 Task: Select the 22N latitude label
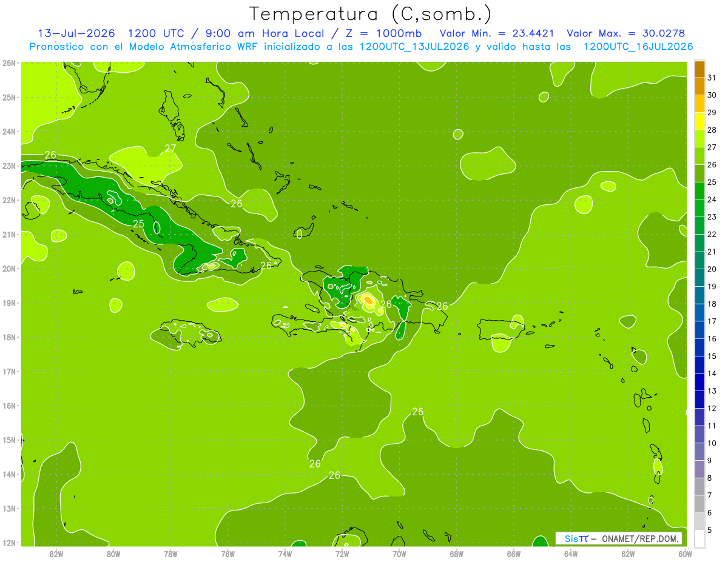9,199
